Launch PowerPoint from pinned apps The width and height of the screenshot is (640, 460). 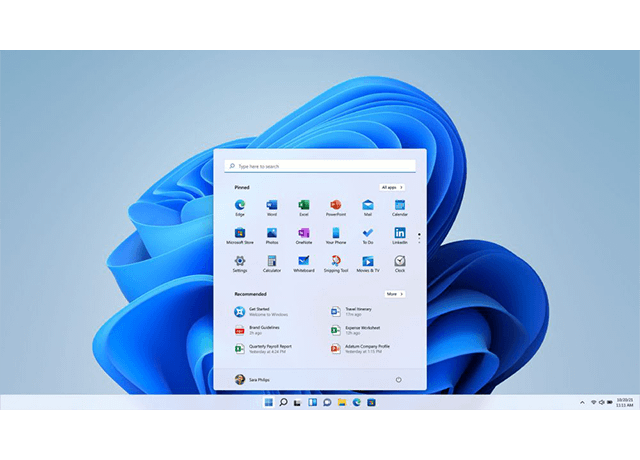(x=336, y=207)
